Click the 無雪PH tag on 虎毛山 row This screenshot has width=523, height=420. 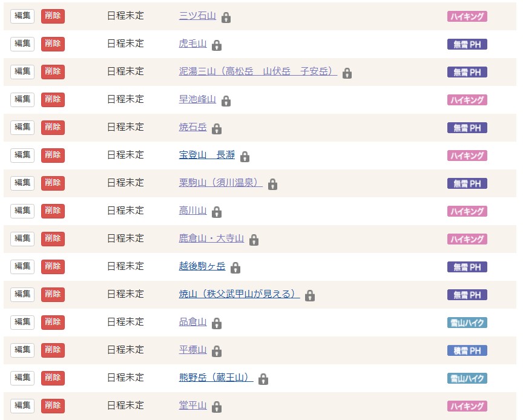pos(467,44)
